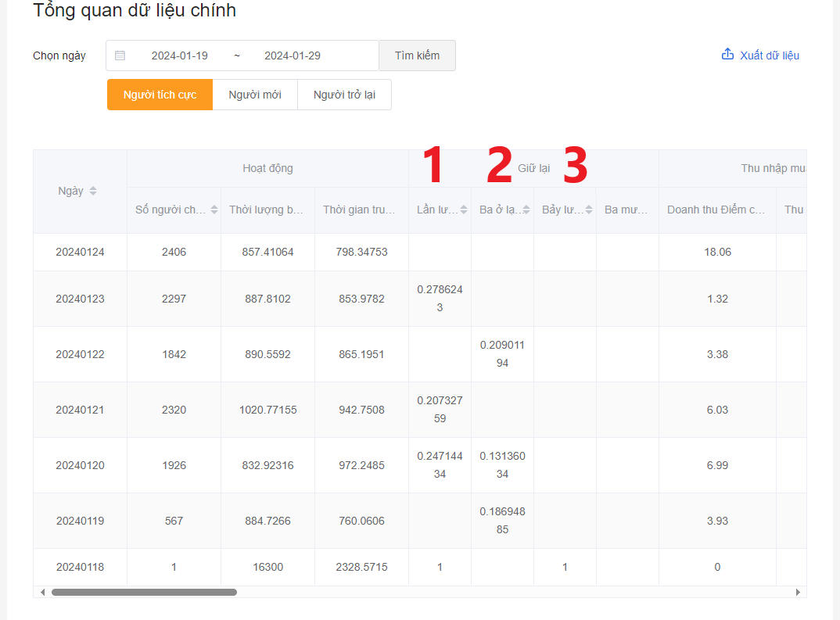Click the calendar icon in date picker
840x620 pixels.
click(120, 56)
